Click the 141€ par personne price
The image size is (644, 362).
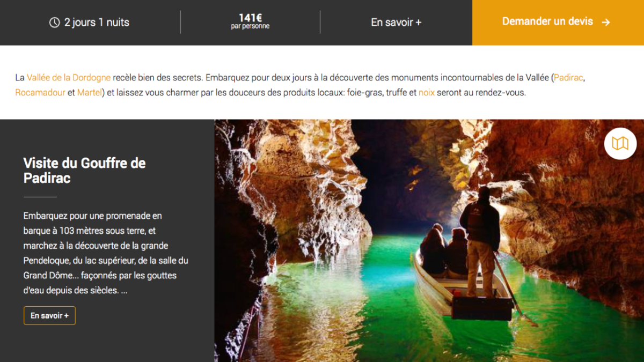pos(250,21)
